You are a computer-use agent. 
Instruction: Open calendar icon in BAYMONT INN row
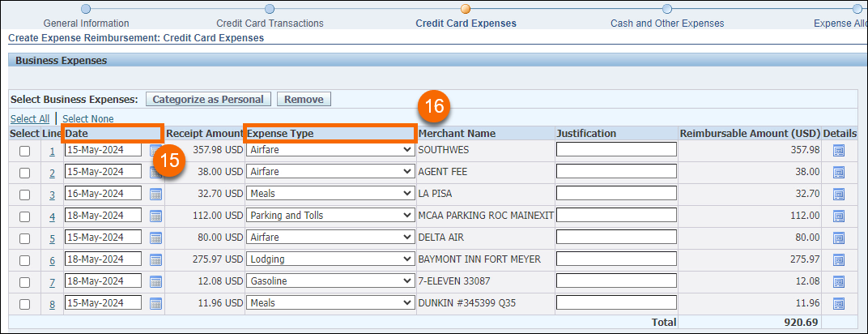pyautogui.click(x=155, y=259)
